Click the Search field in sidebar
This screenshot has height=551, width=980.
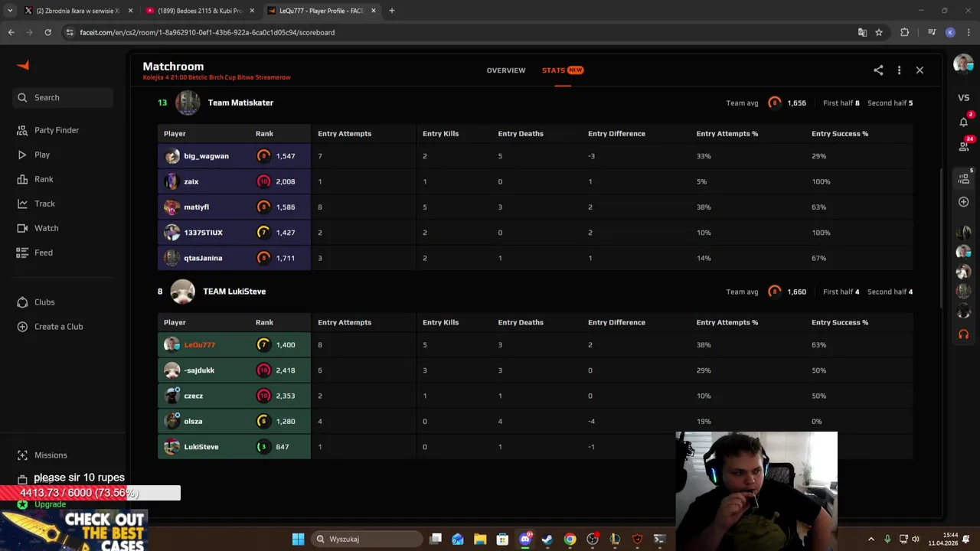(x=63, y=97)
